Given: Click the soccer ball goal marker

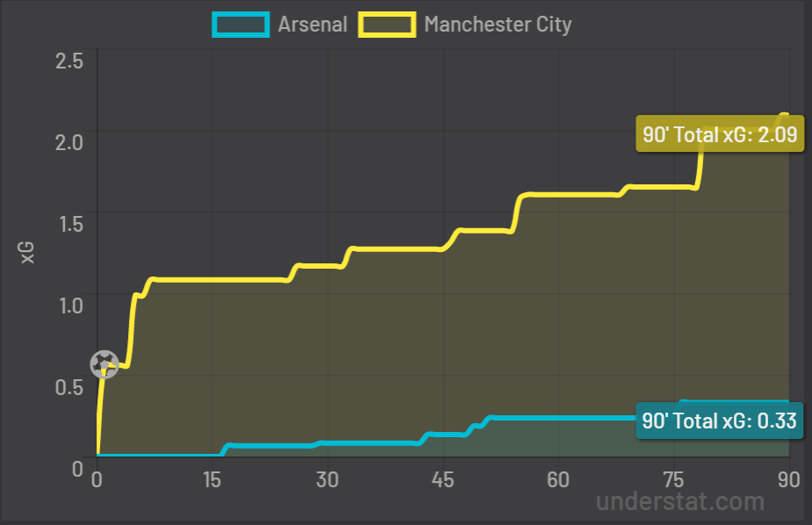Looking at the screenshot, I should click(104, 363).
